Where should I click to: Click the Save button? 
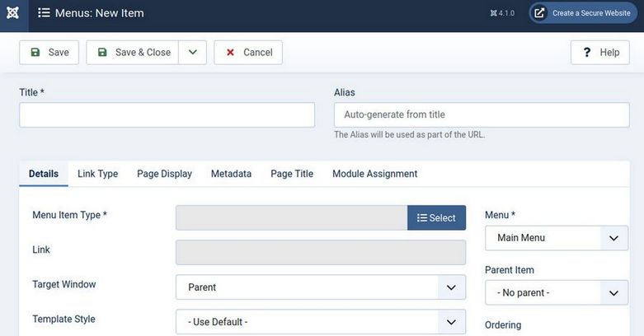(49, 52)
